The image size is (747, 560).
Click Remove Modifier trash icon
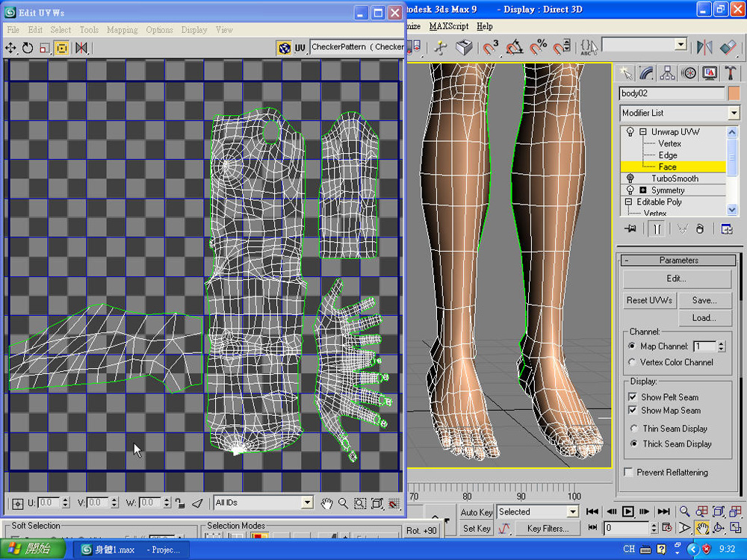699,229
